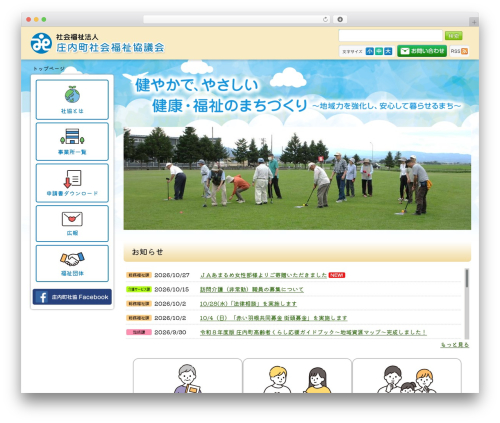Open the 社協とは globe icon tile

click(72, 100)
